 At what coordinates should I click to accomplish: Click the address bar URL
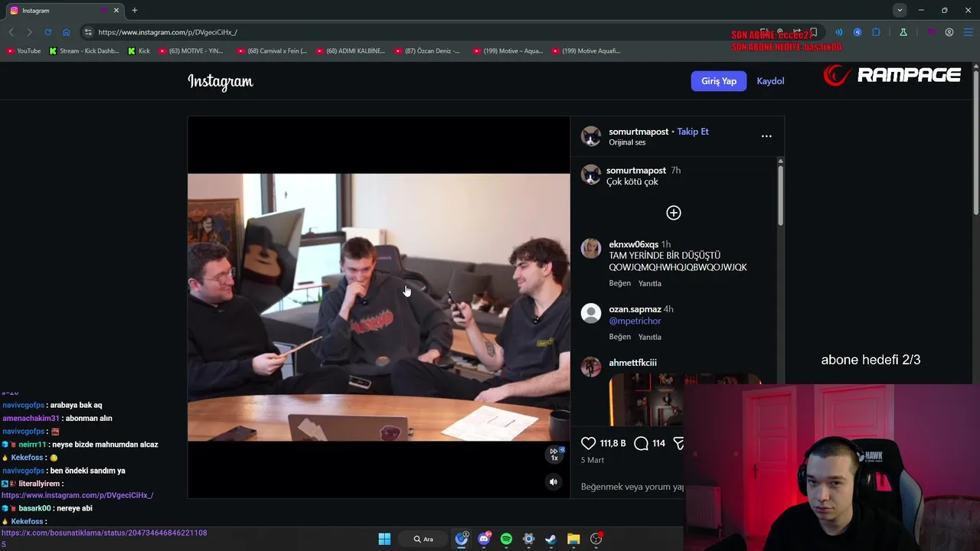pyautogui.click(x=168, y=32)
